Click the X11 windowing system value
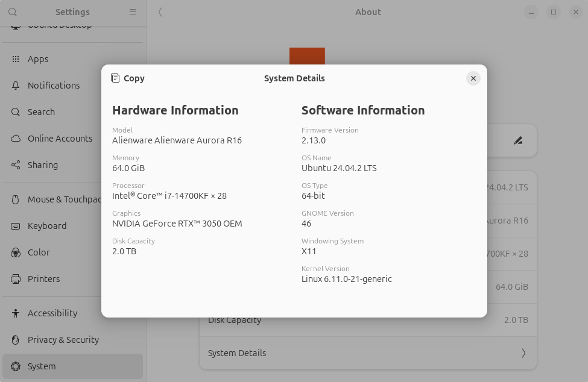 (x=309, y=251)
